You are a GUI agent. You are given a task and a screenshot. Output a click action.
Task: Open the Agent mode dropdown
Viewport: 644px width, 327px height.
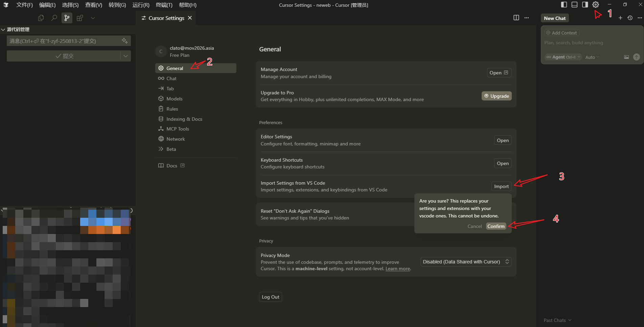click(563, 57)
